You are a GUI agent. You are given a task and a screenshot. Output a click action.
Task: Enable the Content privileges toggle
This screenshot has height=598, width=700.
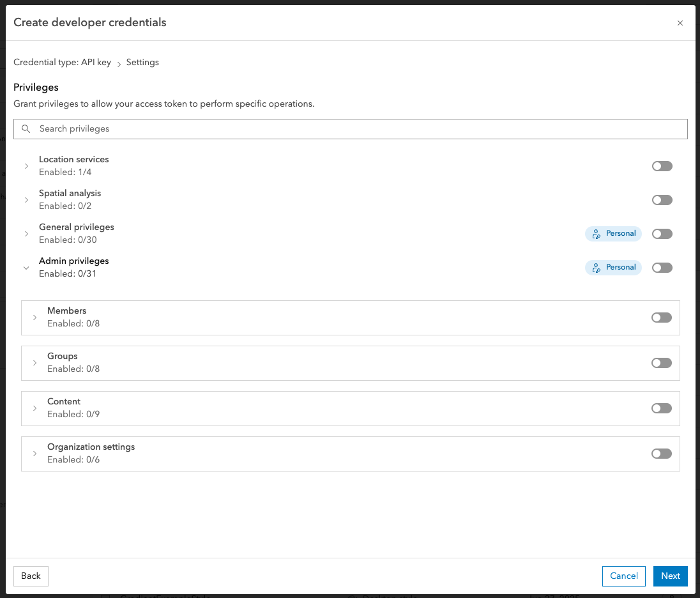[662, 408]
